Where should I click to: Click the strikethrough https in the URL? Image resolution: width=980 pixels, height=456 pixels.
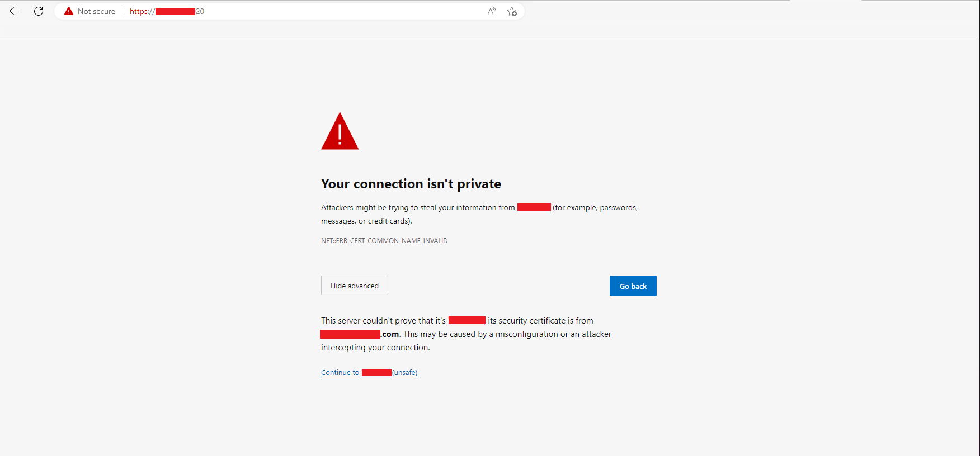point(139,11)
